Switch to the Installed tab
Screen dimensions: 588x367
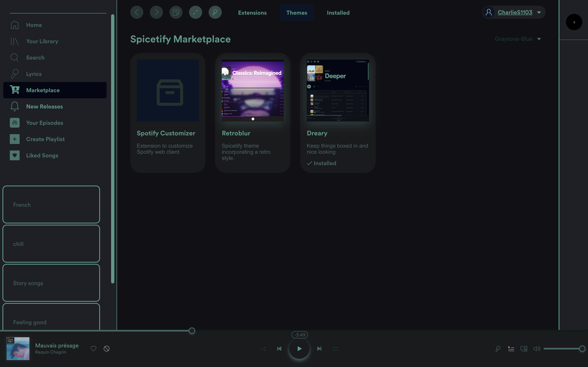338,12
